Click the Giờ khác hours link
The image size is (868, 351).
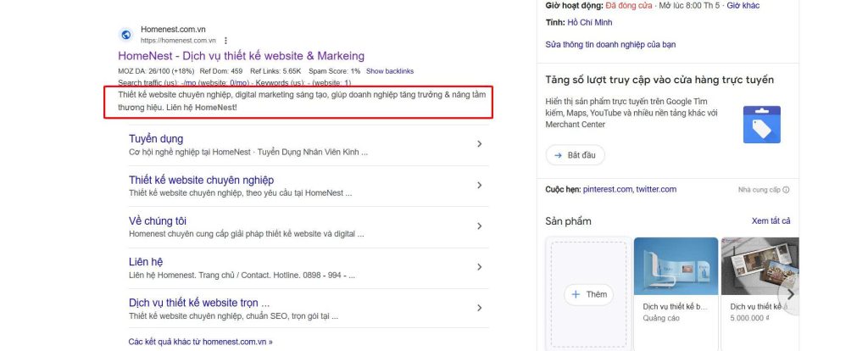point(743,6)
